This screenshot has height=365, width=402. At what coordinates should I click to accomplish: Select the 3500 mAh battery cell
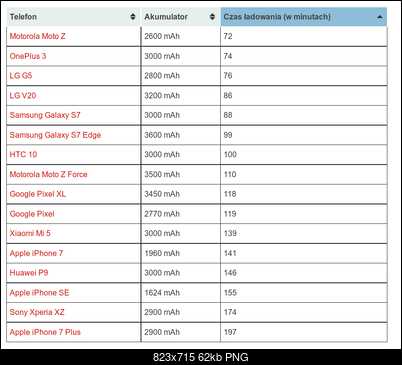pos(181,174)
